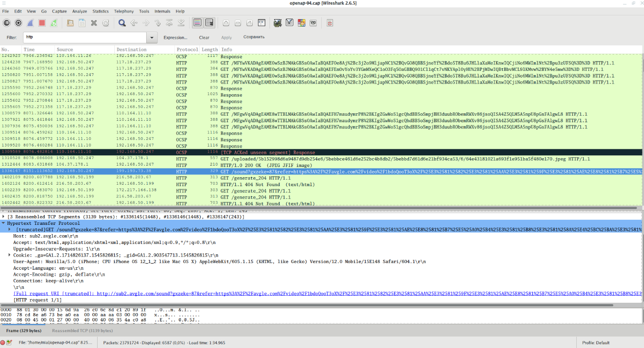The image size is (644, 348).
Task: Open expert info red circle in status bar
Action: [3, 343]
